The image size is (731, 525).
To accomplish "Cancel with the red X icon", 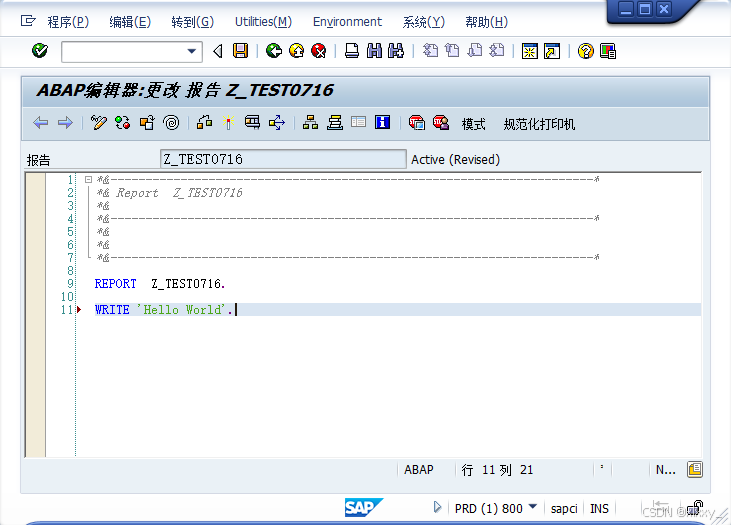I will pyautogui.click(x=319, y=50).
